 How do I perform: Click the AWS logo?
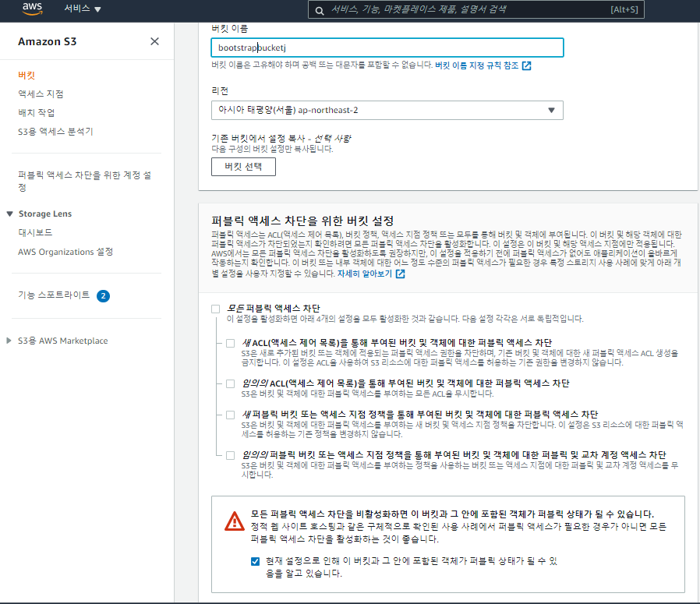[32, 9]
